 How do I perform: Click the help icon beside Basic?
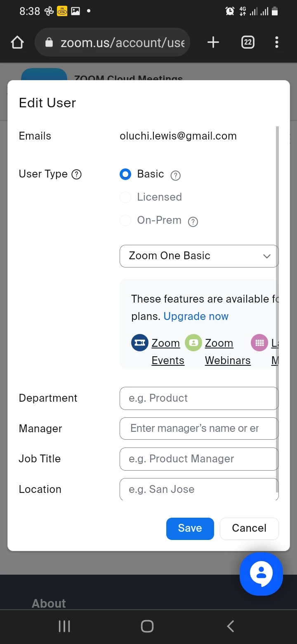[x=176, y=175]
